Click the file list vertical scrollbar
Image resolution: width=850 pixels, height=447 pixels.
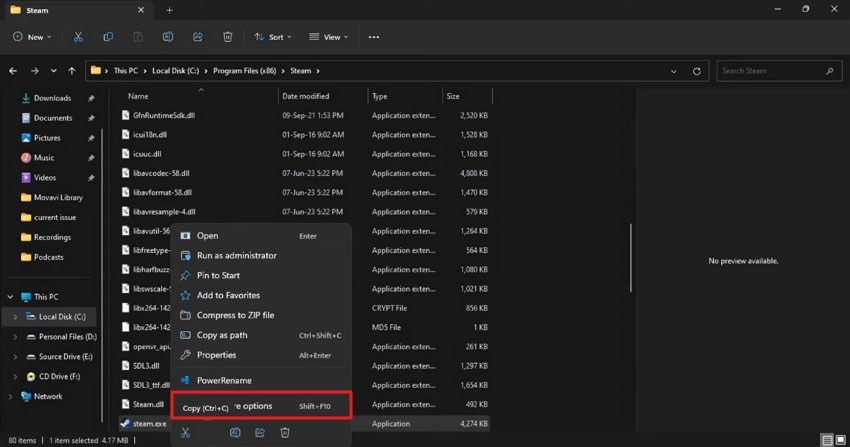click(x=630, y=258)
